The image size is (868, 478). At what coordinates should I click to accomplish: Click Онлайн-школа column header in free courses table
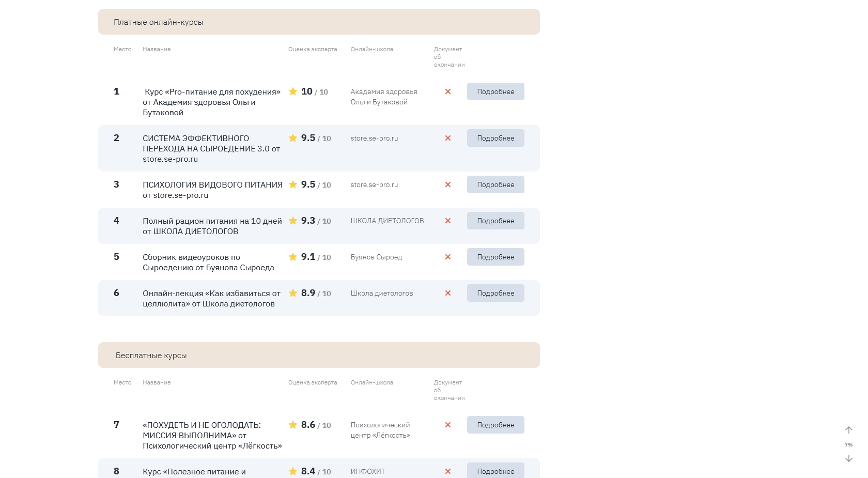coord(372,382)
